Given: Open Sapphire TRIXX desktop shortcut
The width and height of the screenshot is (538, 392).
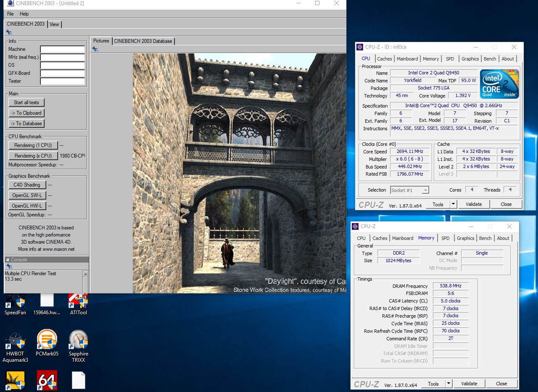Looking at the screenshot, I should point(78,346).
